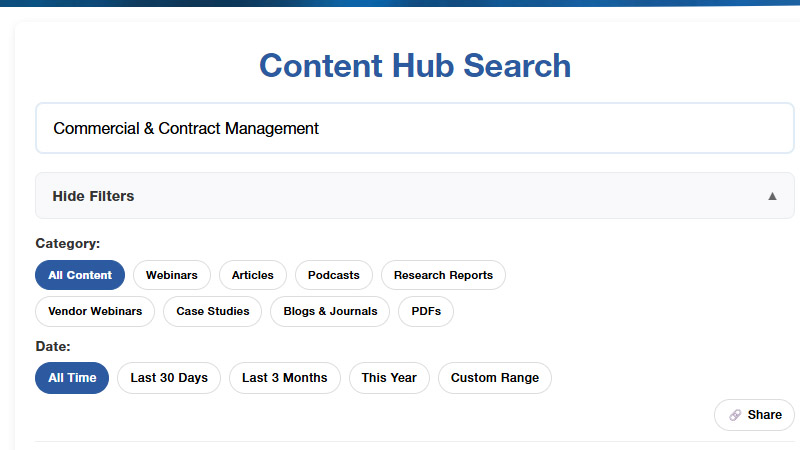This screenshot has width=800, height=450.
Task: Limit results to Last 30 Days
Action: click(169, 378)
